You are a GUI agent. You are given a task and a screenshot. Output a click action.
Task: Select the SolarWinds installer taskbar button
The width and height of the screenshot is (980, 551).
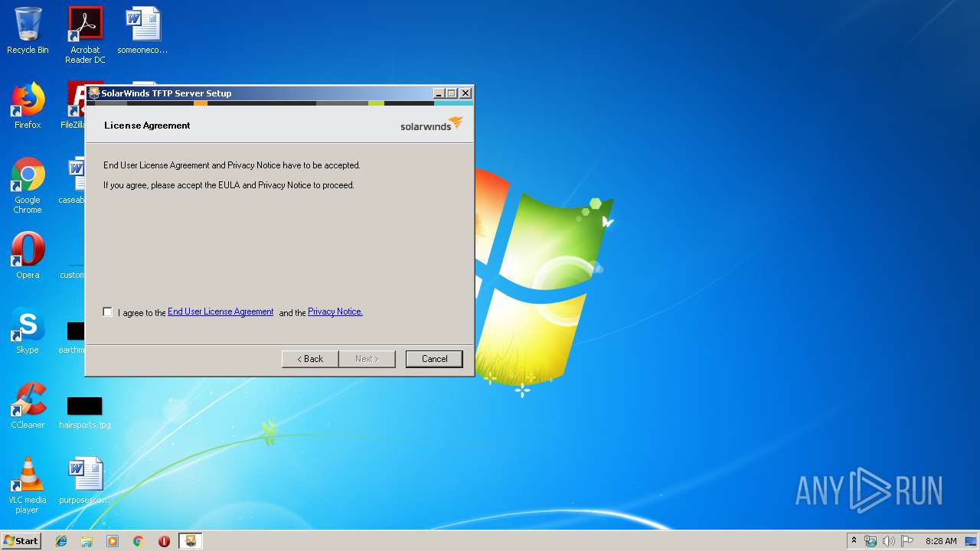[191, 541]
